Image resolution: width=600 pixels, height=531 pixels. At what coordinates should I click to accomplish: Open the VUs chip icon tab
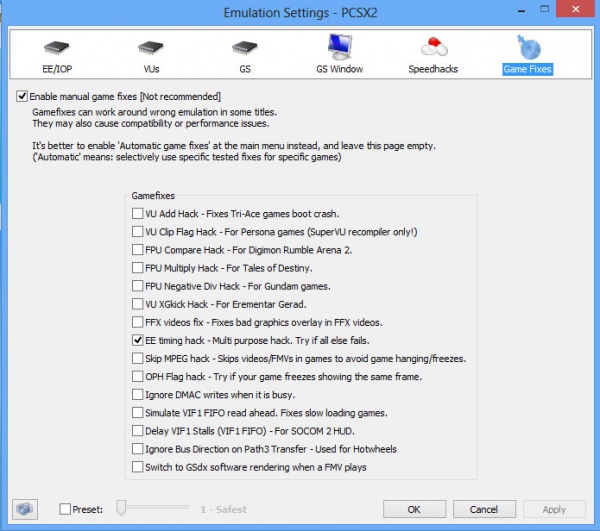click(151, 47)
